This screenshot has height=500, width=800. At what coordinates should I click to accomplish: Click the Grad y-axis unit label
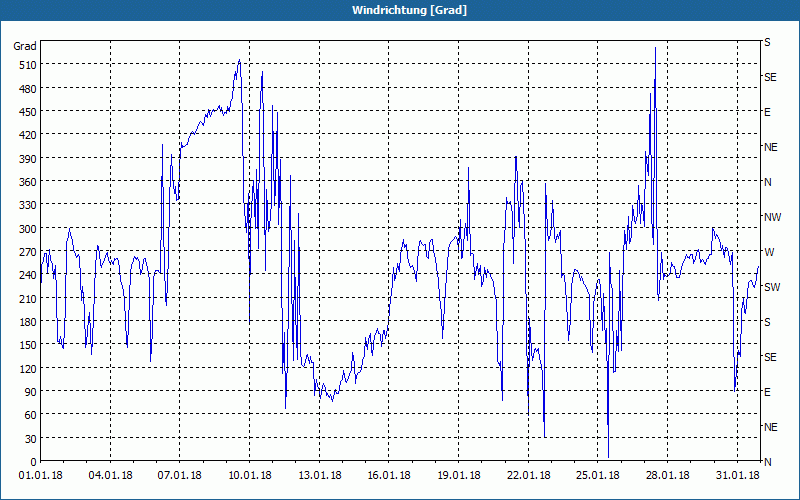tap(25, 46)
